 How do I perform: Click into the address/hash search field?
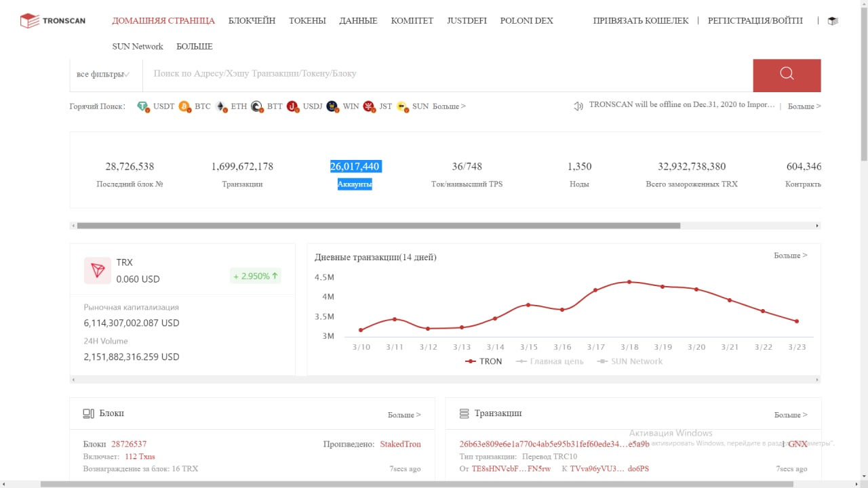(448, 74)
